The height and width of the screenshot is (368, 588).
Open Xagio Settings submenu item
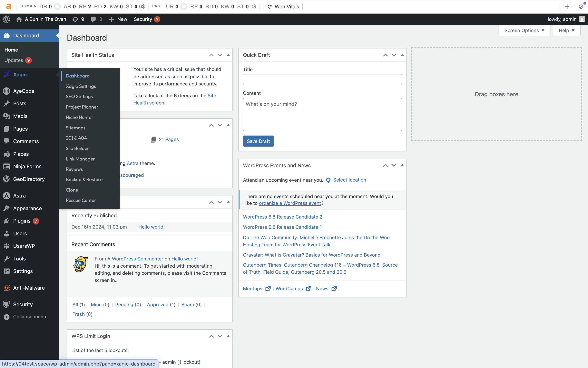81,86
